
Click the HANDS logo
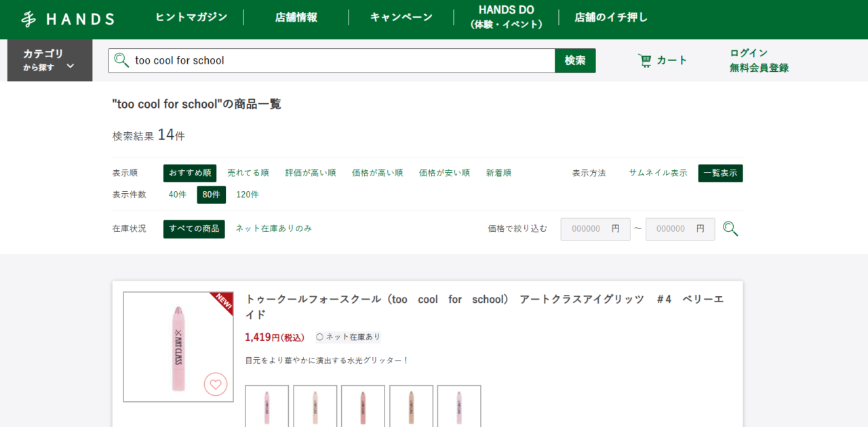click(x=67, y=19)
